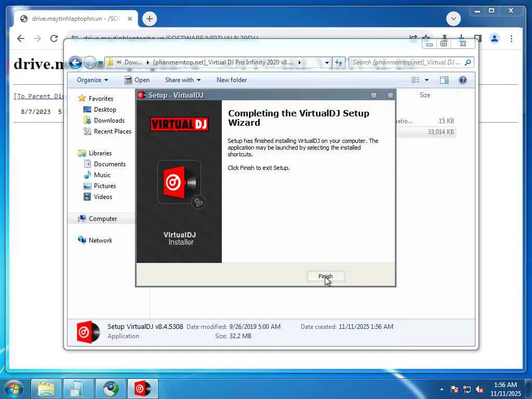Sort by Size column header

[425, 95]
